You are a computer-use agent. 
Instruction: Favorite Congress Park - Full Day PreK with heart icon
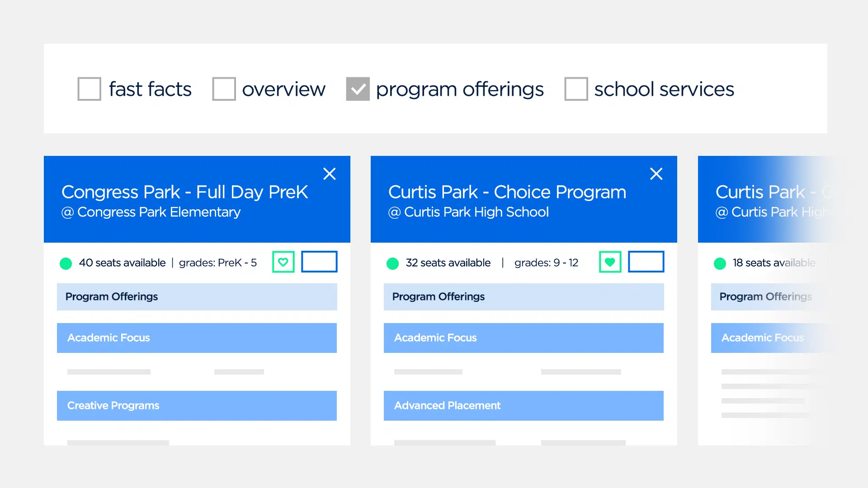tap(283, 262)
